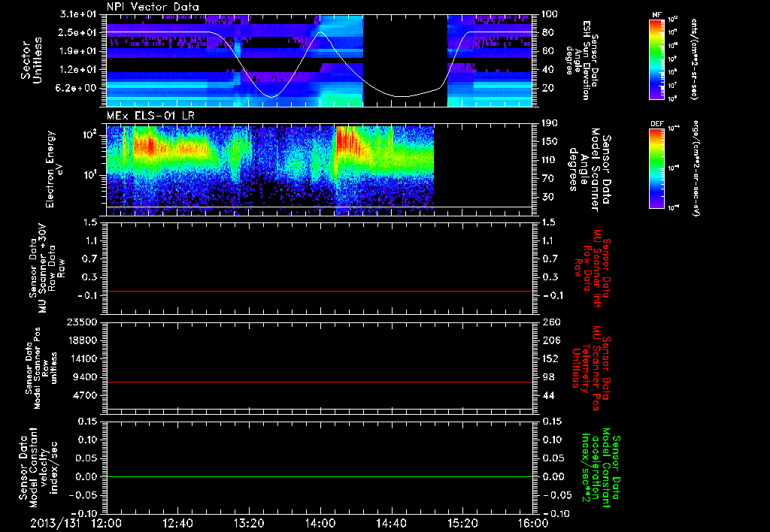
Task: Click the 'ESH Sun Elevation Angle' axis label
Action: (x=581, y=60)
